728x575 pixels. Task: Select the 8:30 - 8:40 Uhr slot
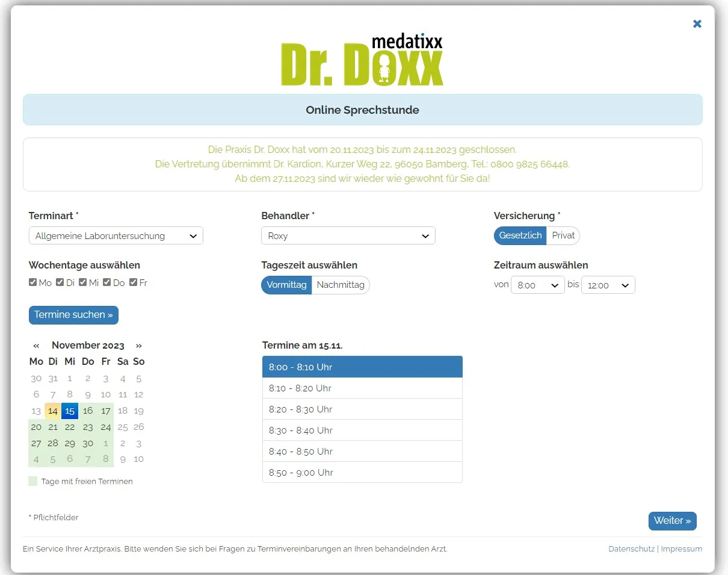point(362,430)
